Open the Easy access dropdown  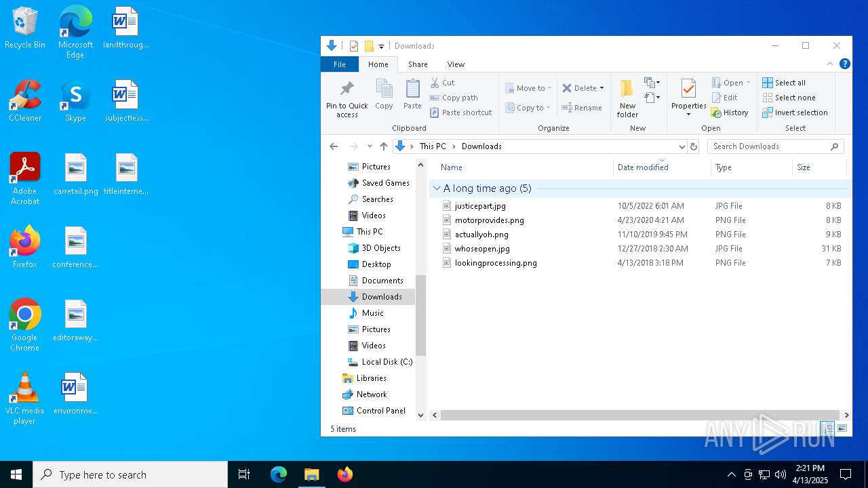point(652,98)
